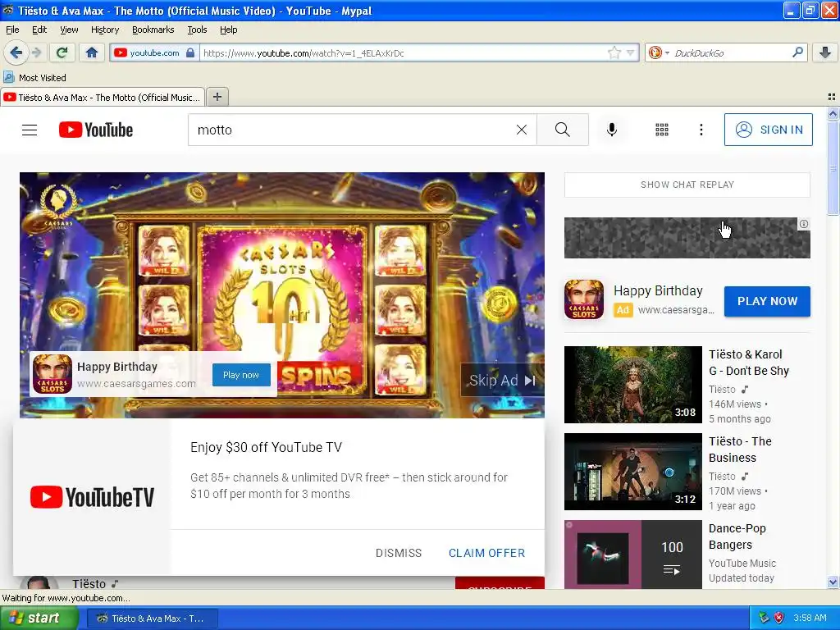
Task: Open Tiësto & Karol G Don't Be Shy thumbnail
Action: point(632,385)
